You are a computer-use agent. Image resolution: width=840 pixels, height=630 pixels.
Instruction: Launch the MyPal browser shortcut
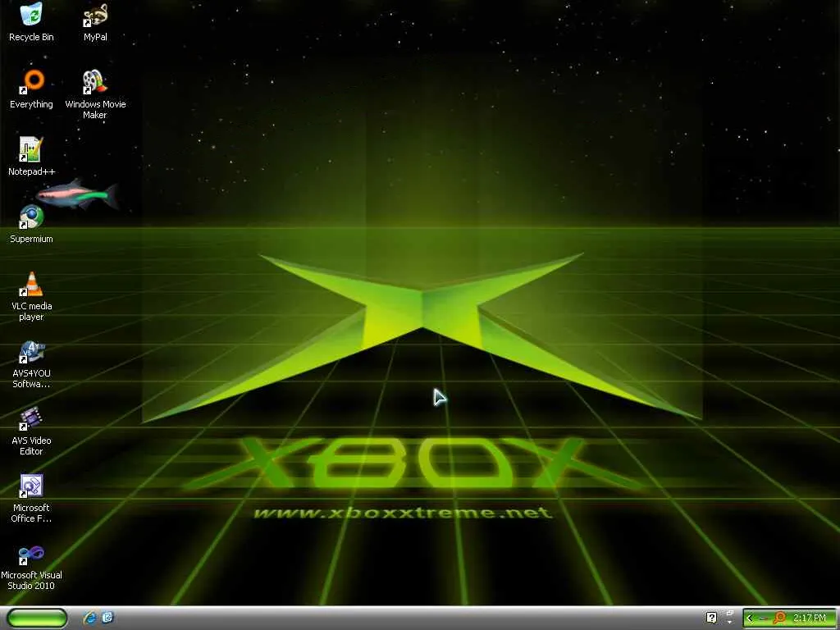point(95,22)
